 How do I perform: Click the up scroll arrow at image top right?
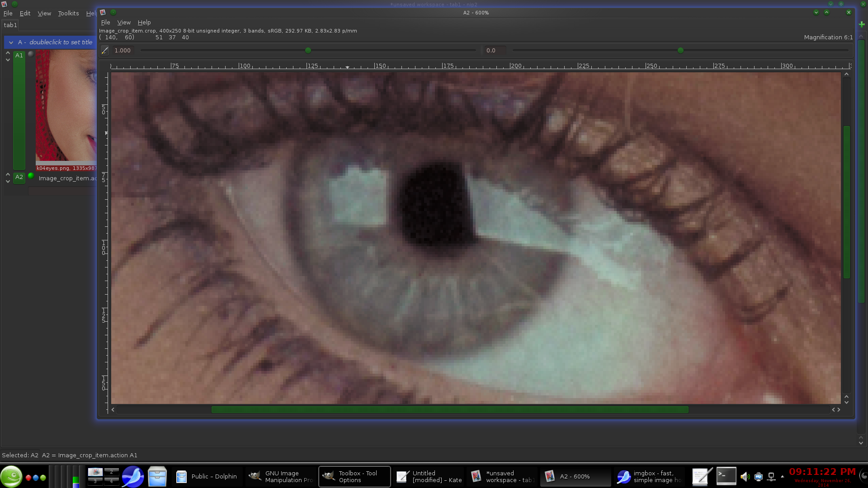point(847,74)
